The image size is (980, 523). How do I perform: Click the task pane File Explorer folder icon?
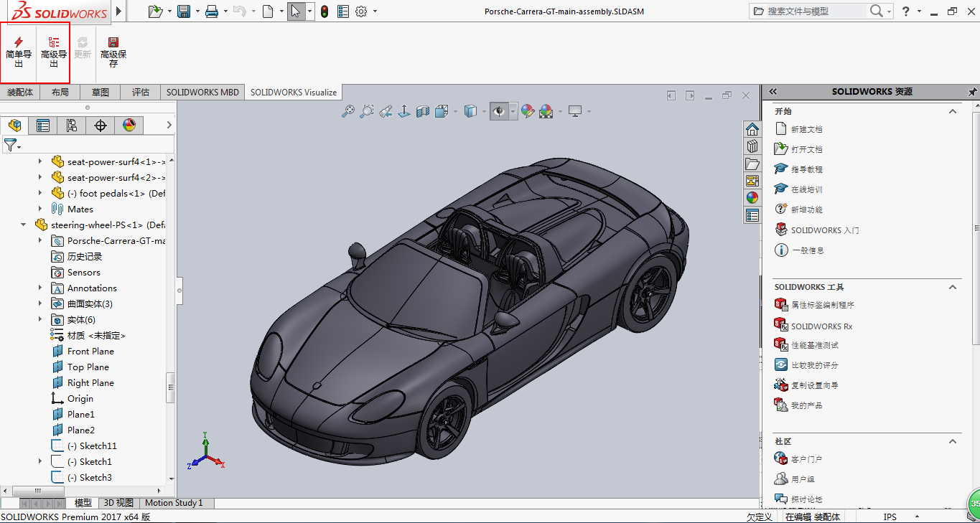752,164
